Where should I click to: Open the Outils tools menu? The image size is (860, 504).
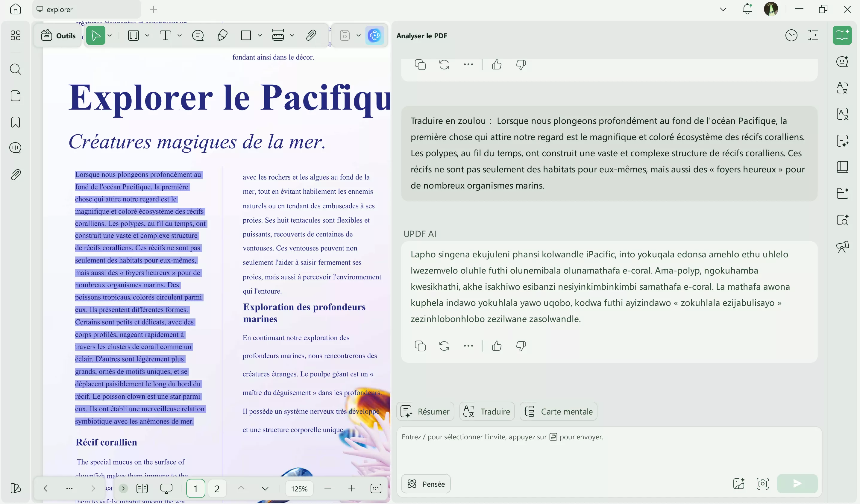click(58, 36)
